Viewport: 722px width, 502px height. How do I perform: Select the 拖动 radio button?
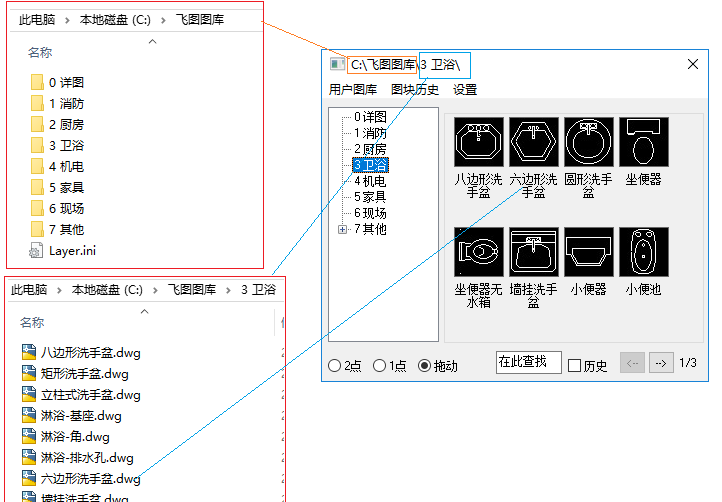click(425, 366)
